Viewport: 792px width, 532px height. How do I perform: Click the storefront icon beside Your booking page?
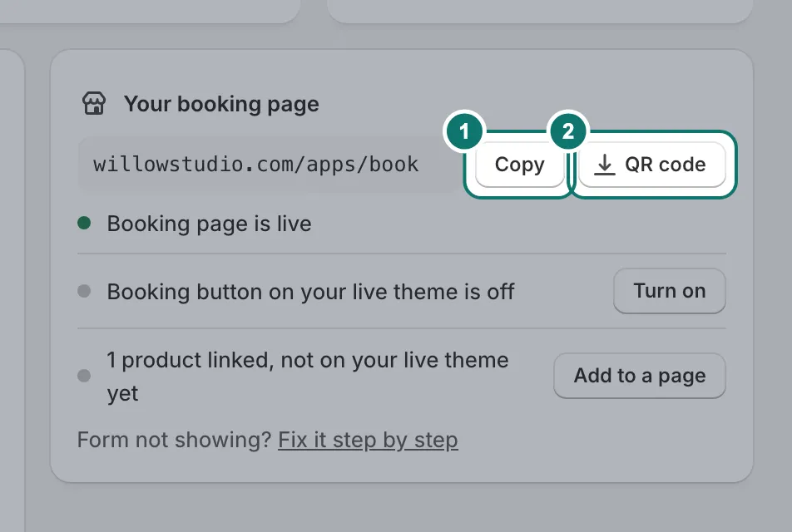pyautogui.click(x=94, y=103)
